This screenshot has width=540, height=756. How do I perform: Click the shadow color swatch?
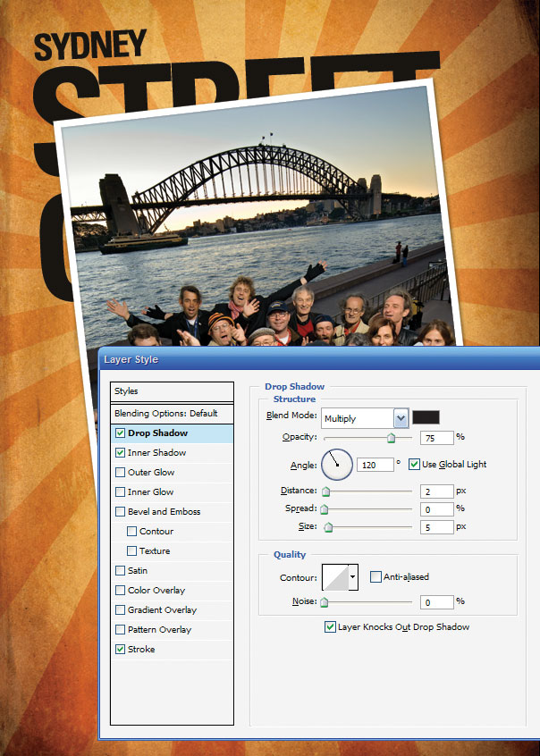[426, 417]
